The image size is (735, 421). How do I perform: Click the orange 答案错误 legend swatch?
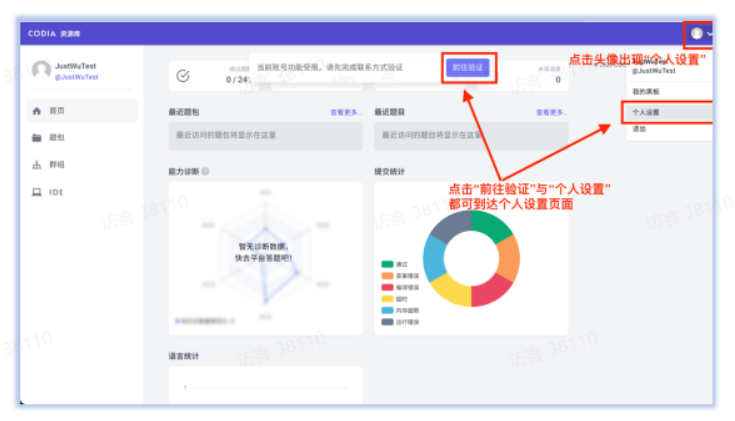click(x=388, y=275)
